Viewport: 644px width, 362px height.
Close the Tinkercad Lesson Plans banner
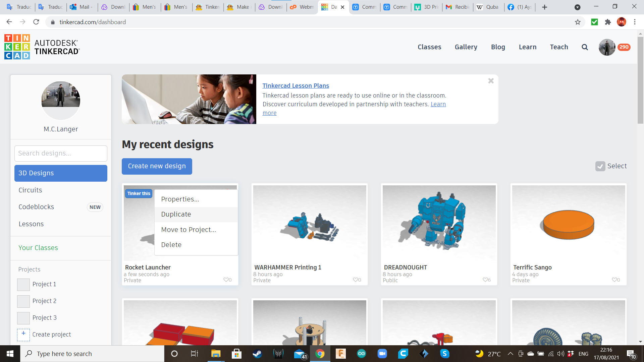click(x=491, y=81)
